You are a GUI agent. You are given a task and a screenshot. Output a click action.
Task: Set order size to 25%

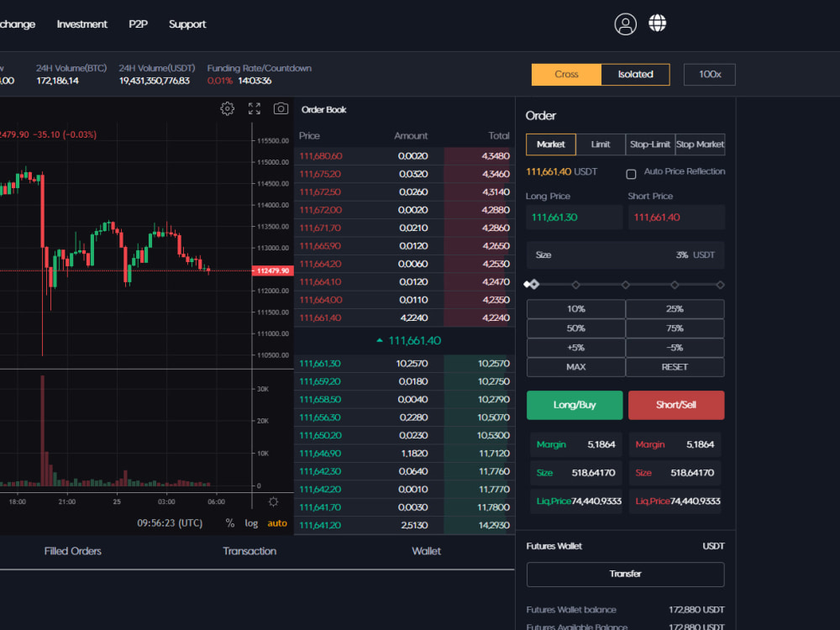(x=675, y=309)
